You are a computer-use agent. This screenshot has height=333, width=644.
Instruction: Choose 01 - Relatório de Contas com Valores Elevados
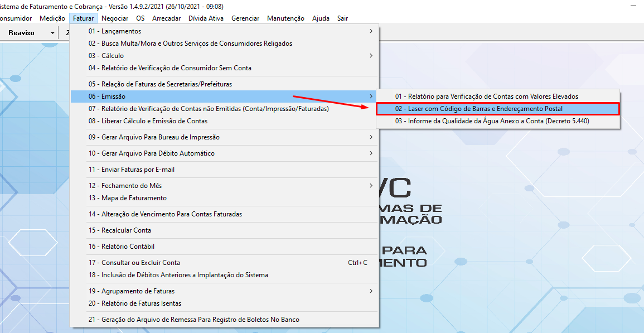pyautogui.click(x=486, y=96)
